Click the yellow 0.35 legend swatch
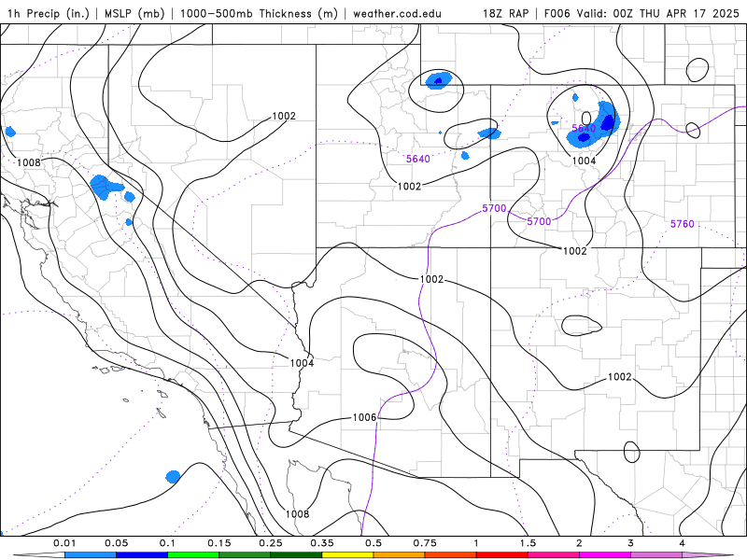The width and height of the screenshot is (747, 560). point(347,555)
